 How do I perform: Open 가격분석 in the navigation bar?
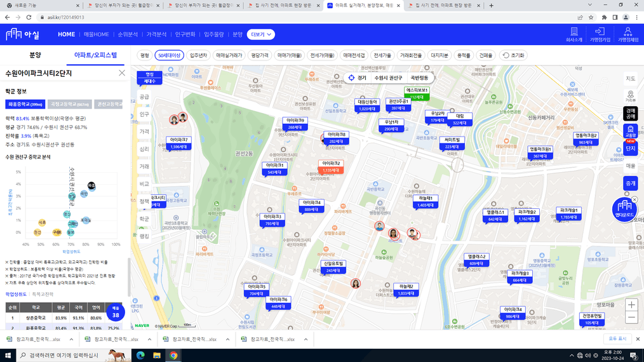[x=156, y=34]
